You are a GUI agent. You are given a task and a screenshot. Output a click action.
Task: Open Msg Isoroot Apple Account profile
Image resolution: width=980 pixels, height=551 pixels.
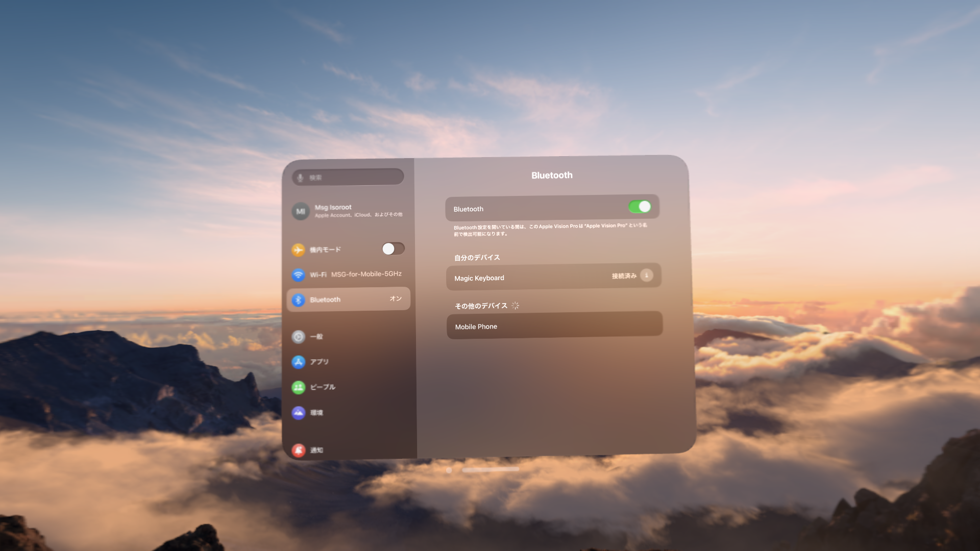(349, 211)
